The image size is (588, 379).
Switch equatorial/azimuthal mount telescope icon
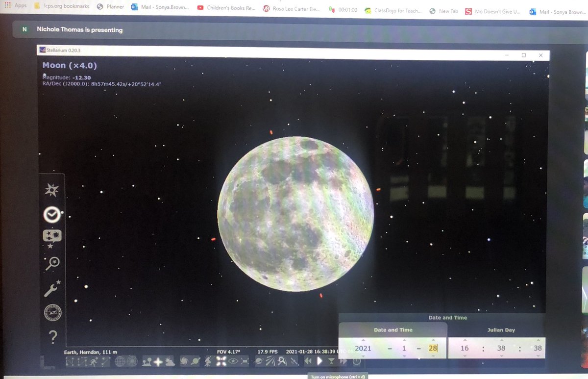(208, 361)
